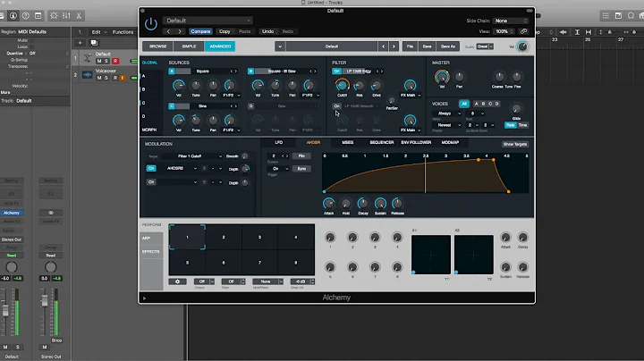Open the Smart Controls toolbar icon
This screenshot has width=644, height=361.
pyautogui.click(x=54, y=15)
